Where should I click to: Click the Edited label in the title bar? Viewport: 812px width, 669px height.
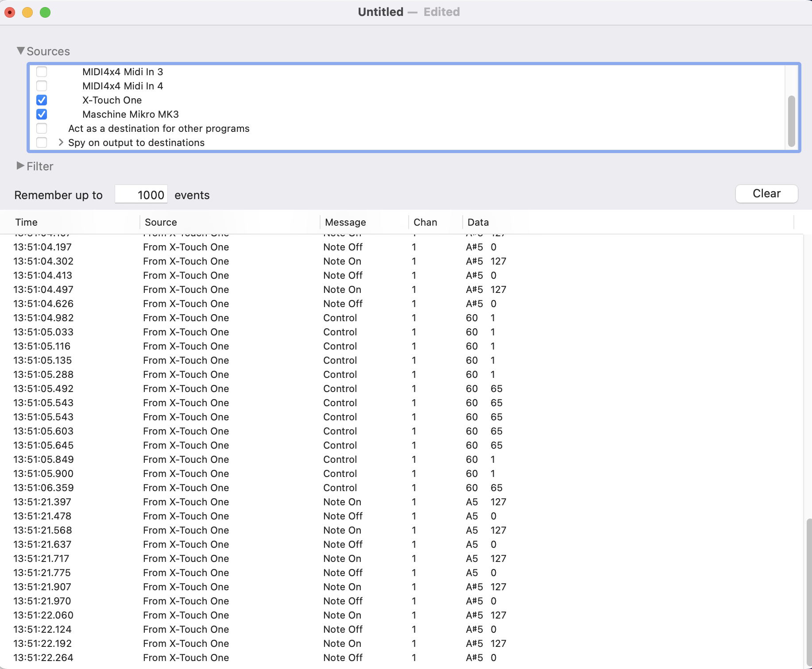(x=441, y=12)
